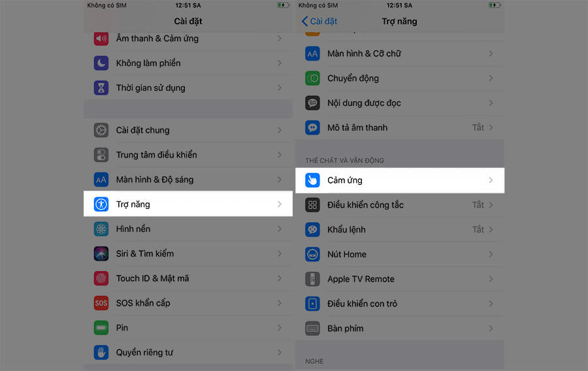This screenshot has width=588, height=371.
Task: Open the Chuyển động menu item
Action: pos(353,78)
